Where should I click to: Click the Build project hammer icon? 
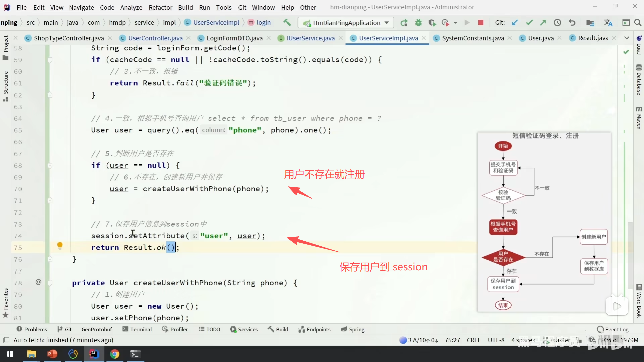(x=287, y=22)
